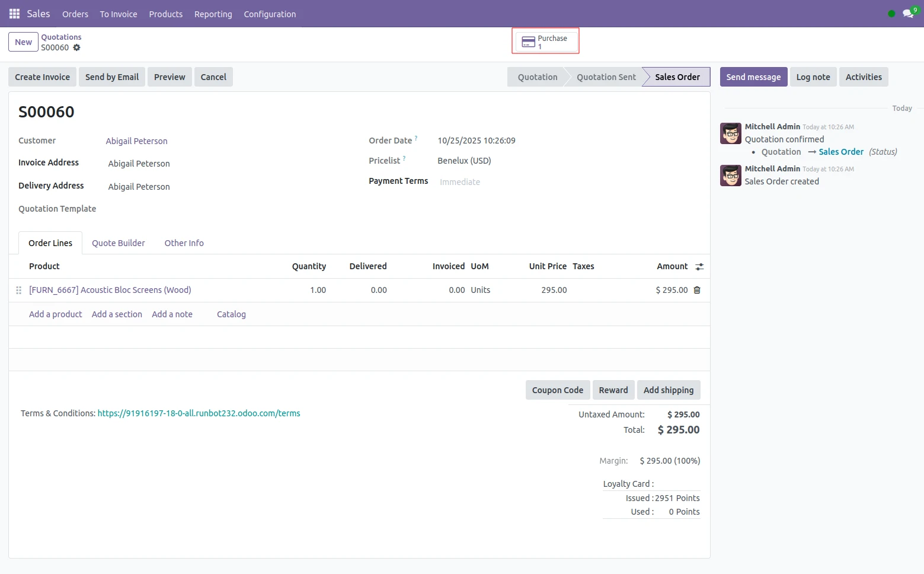924x574 pixels.
Task: Open the Reporting menu
Action: click(213, 14)
